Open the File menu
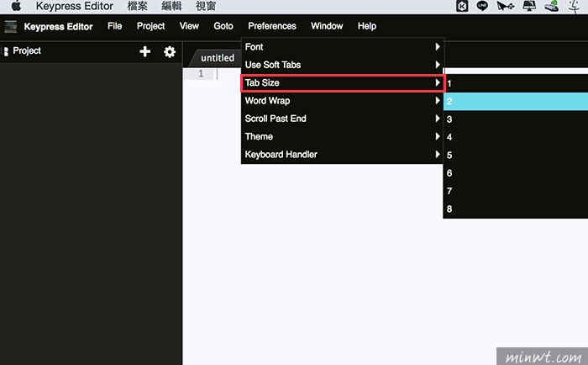588x365 pixels. [115, 26]
